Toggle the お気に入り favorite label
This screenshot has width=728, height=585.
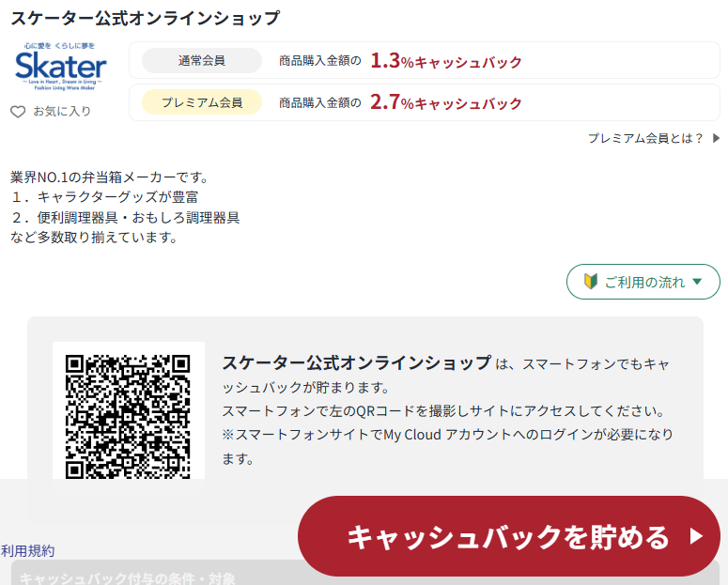point(62,112)
